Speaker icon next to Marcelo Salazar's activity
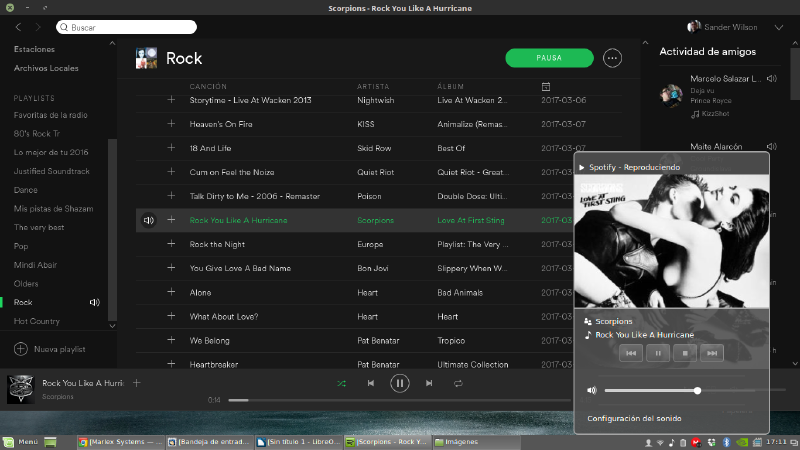Screen dimensions: 800x450 (771, 79)
